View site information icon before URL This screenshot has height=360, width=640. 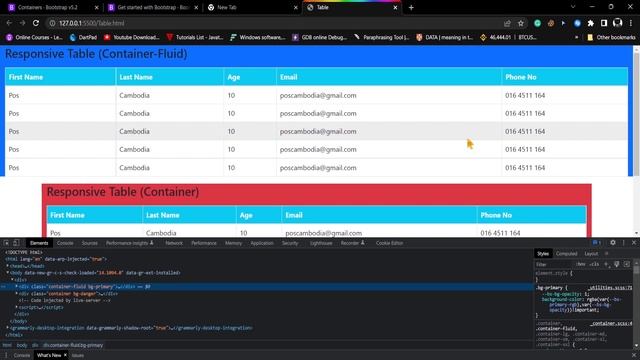pyautogui.click(x=52, y=23)
